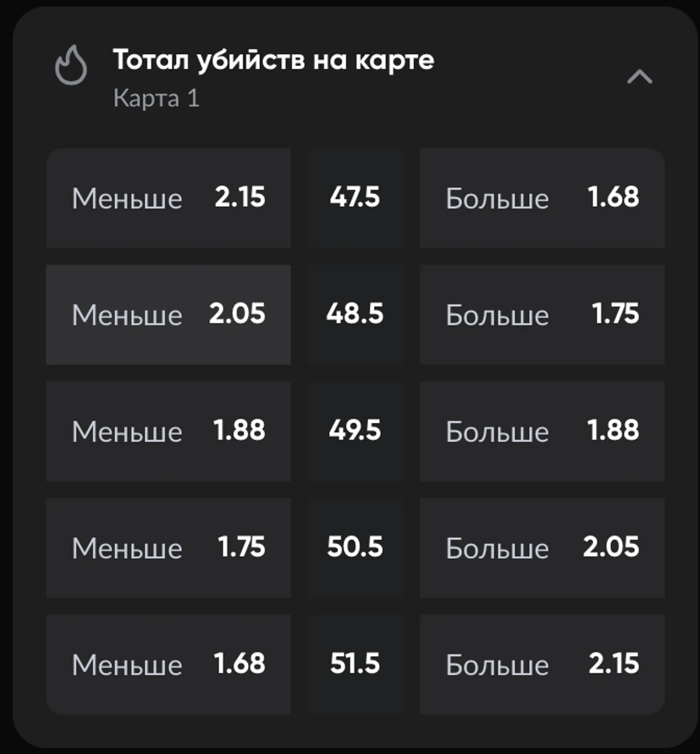Image resolution: width=700 pixels, height=754 pixels.
Task: Pick Больше 48.5 at odds 1.75
Action: tap(542, 314)
